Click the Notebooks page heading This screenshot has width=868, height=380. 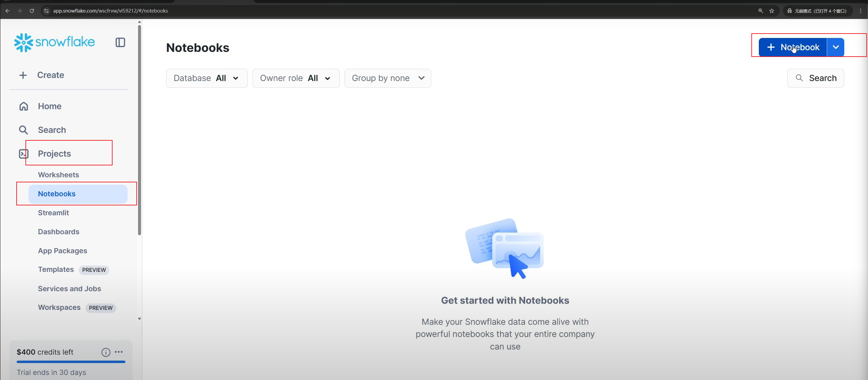pyautogui.click(x=198, y=48)
